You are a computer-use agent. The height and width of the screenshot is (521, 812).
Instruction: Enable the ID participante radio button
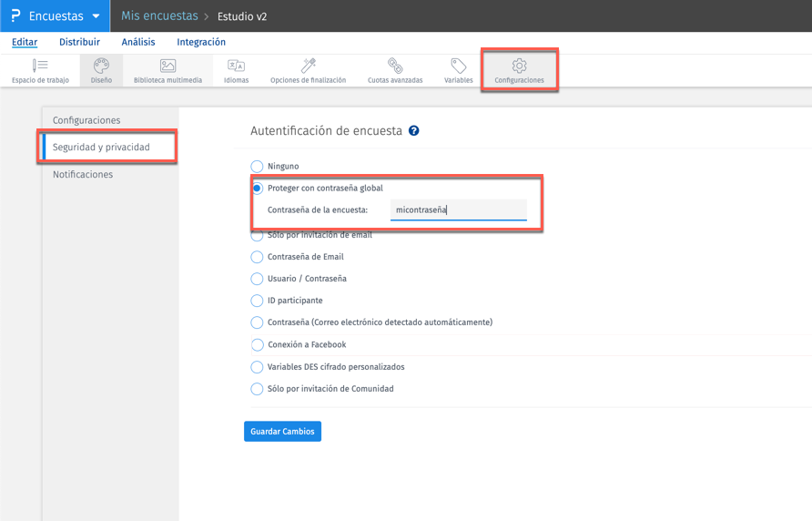(258, 301)
